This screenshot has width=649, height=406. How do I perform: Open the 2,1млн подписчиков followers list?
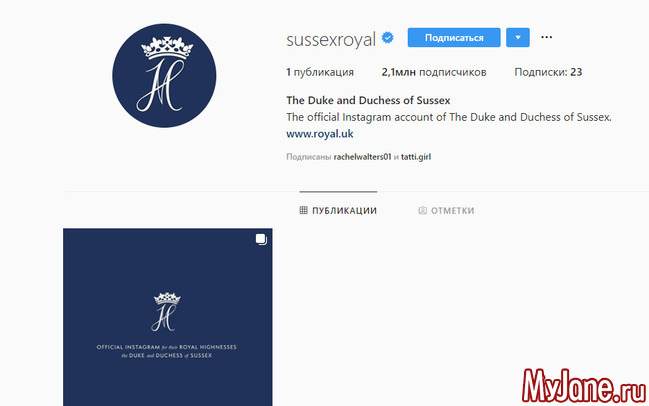point(434,72)
